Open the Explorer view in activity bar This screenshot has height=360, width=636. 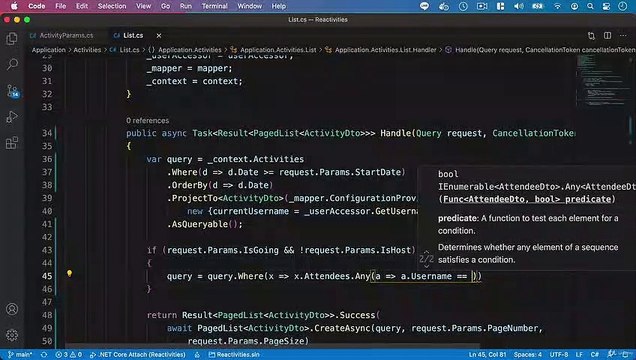tap(12, 39)
